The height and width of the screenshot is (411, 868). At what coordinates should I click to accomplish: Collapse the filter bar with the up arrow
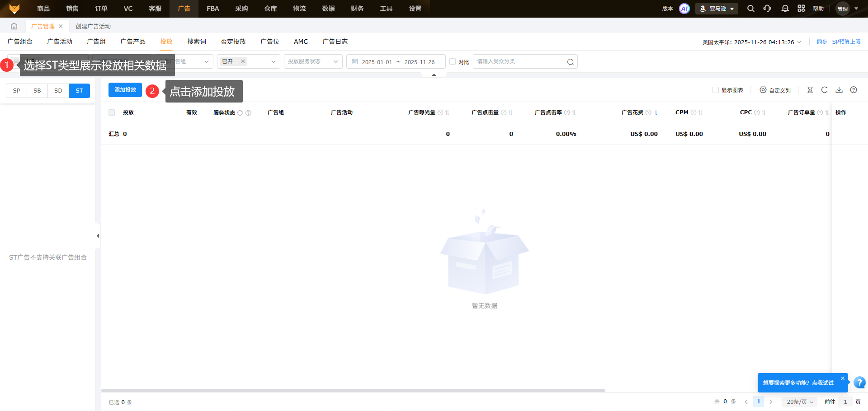tap(434, 75)
